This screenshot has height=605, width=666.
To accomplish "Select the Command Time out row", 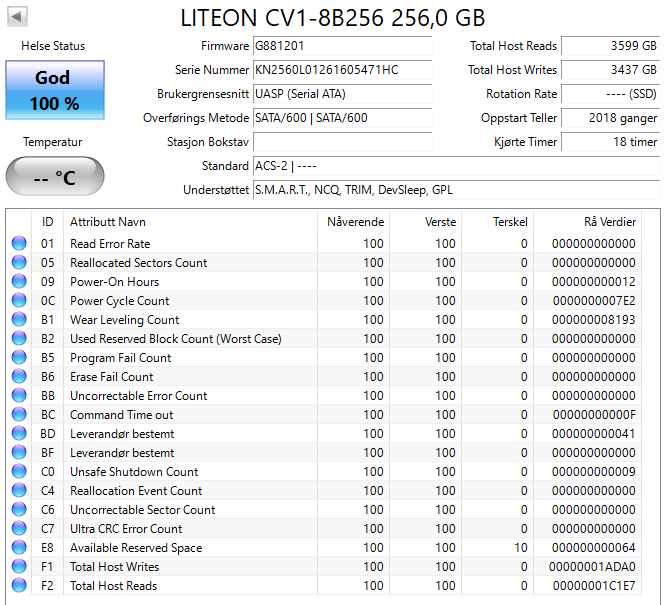I will [x=121, y=415].
